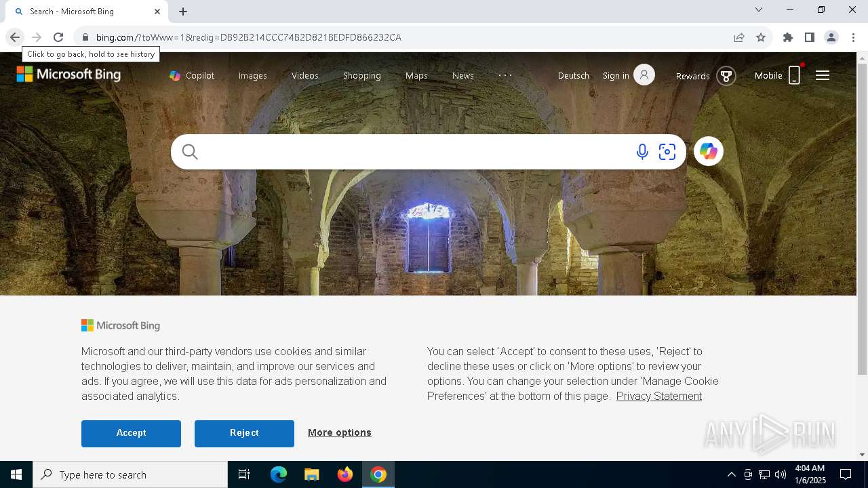This screenshot has height=488, width=868.
Task: Click the Chrome taskbar icon
Action: click(378, 474)
